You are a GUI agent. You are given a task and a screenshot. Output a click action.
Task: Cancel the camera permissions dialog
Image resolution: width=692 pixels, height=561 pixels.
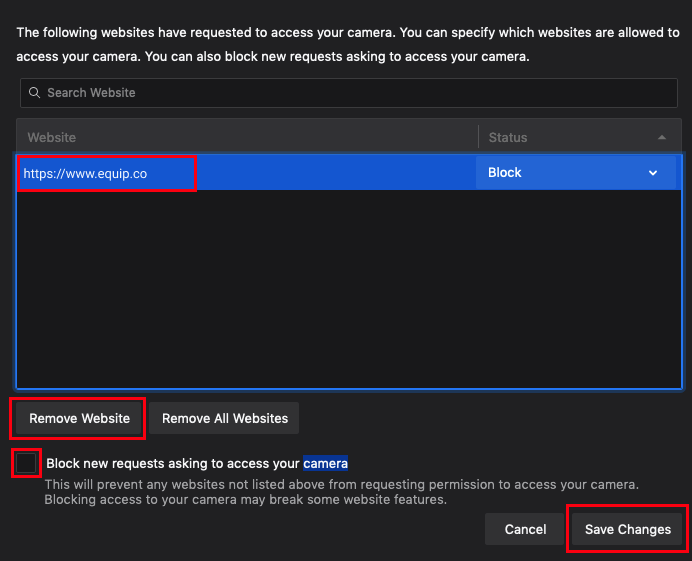pyautogui.click(x=525, y=529)
